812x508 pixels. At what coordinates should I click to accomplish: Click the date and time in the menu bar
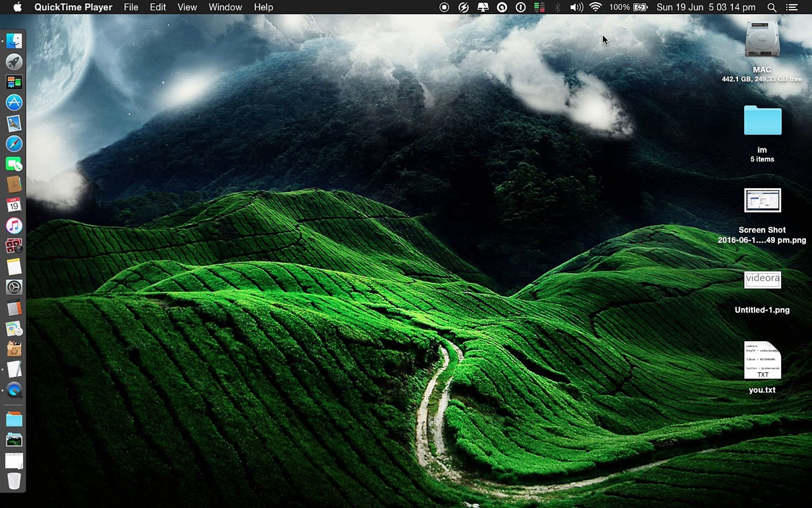click(x=706, y=7)
